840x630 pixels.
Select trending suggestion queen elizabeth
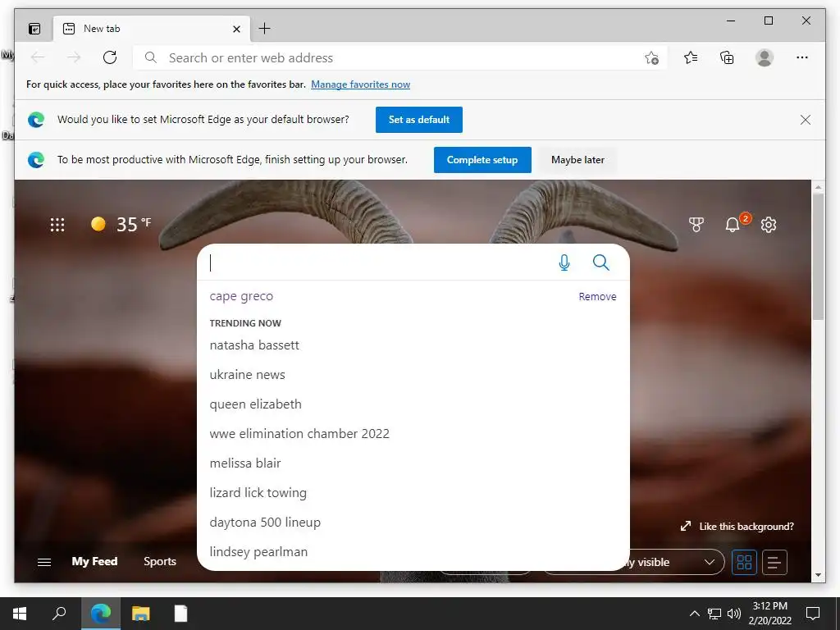(255, 404)
